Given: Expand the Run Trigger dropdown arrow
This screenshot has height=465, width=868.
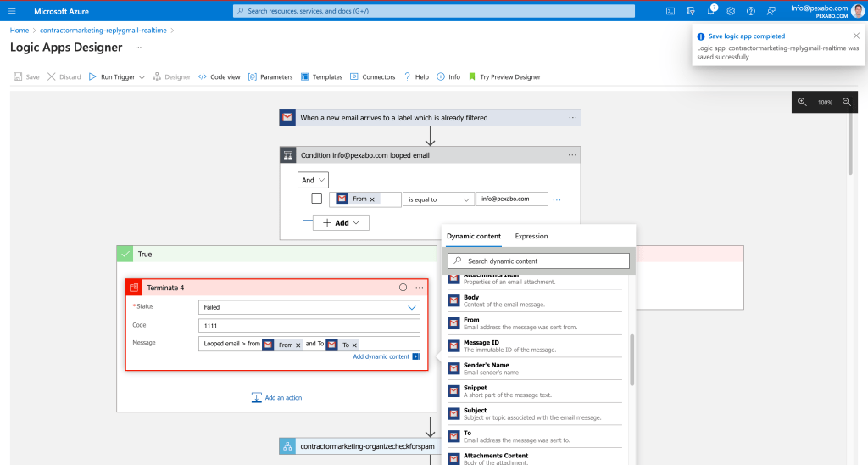Looking at the screenshot, I should (x=142, y=77).
